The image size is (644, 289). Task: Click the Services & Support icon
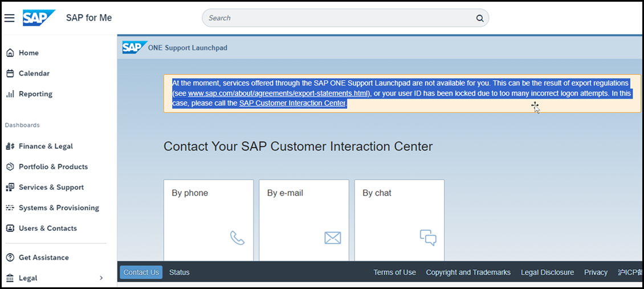[x=10, y=187]
